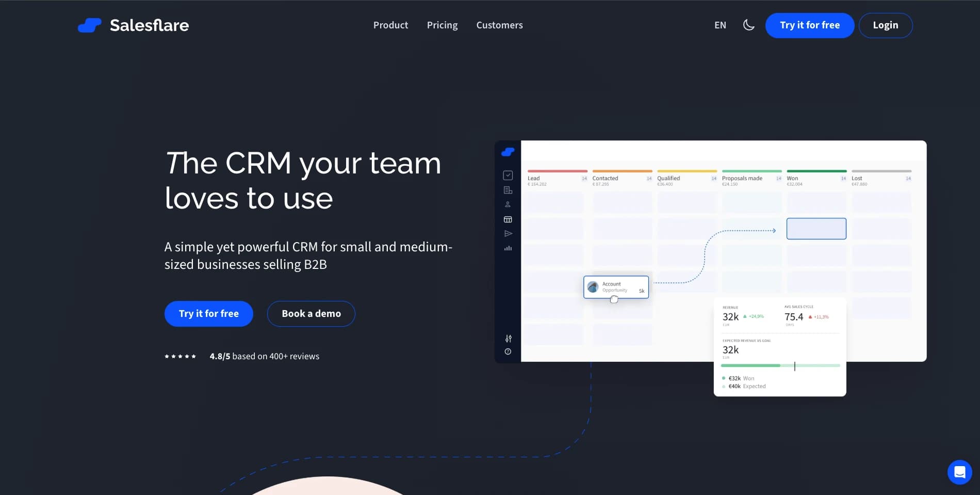Go to the Pricing page
Image resolution: width=980 pixels, height=495 pixels.
442,25
